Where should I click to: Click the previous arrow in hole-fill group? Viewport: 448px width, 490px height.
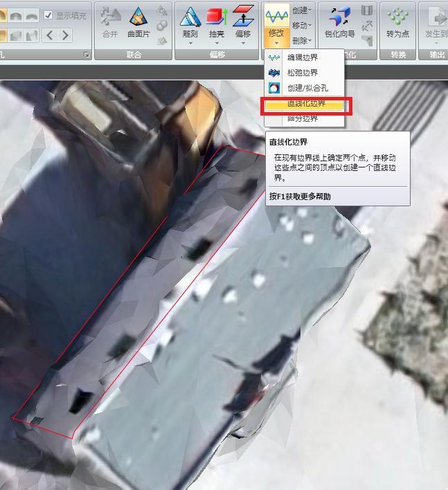[49, 35]
